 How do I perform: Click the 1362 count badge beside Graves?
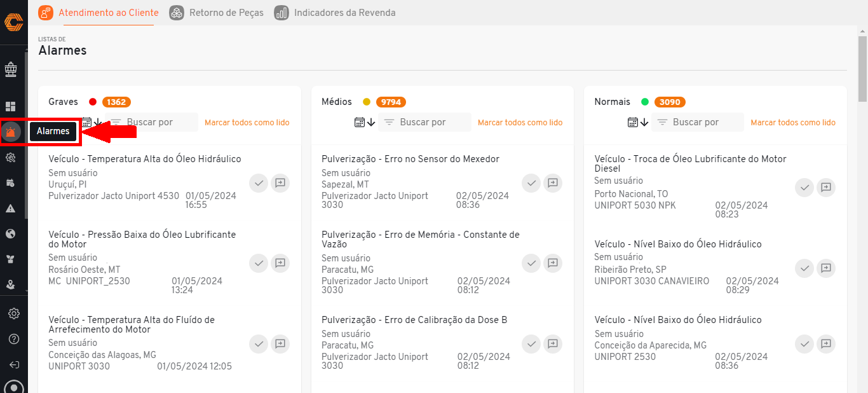point(116,102)
